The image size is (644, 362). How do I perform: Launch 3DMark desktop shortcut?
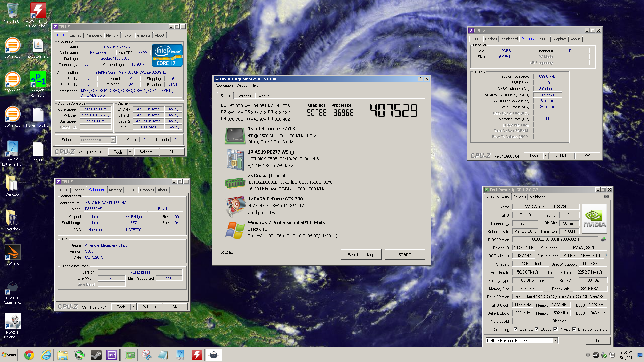point(12,255)
